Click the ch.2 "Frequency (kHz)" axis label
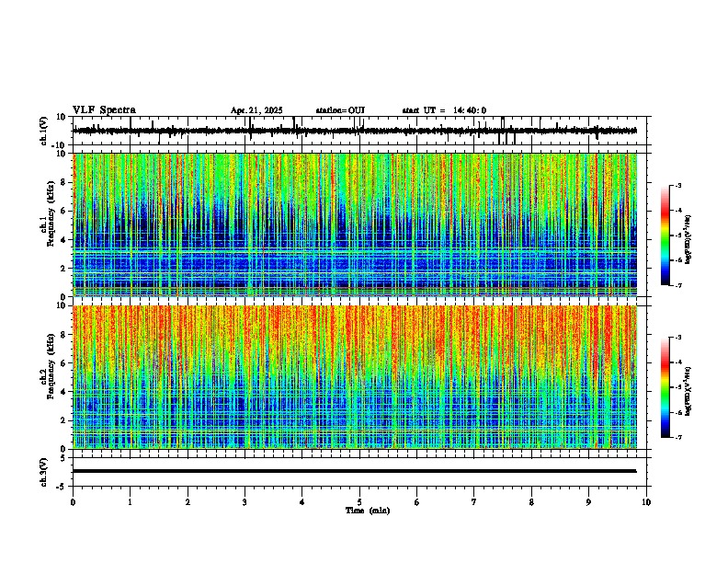728x563 pixels. click(x=51, y=366)
